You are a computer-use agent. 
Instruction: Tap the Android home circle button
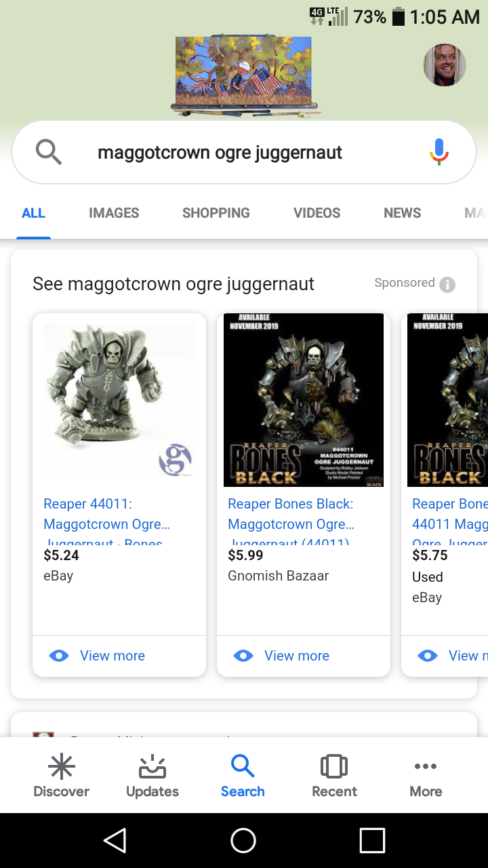tap(243, 841)
